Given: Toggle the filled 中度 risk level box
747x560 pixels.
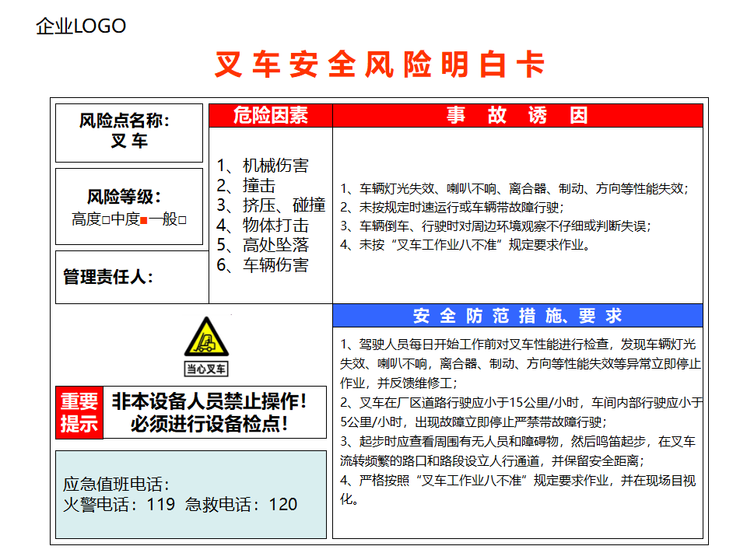Looking at the screenshot, I should [144, 220].
